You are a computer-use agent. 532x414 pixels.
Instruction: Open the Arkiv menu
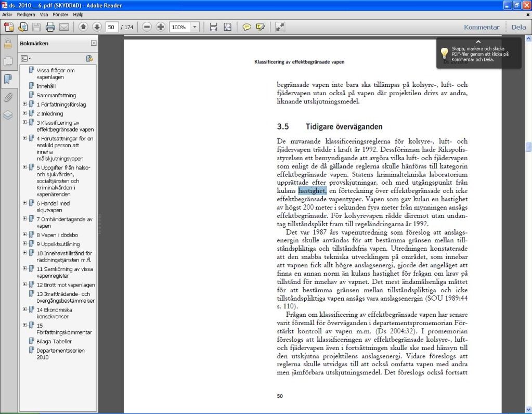7,15
